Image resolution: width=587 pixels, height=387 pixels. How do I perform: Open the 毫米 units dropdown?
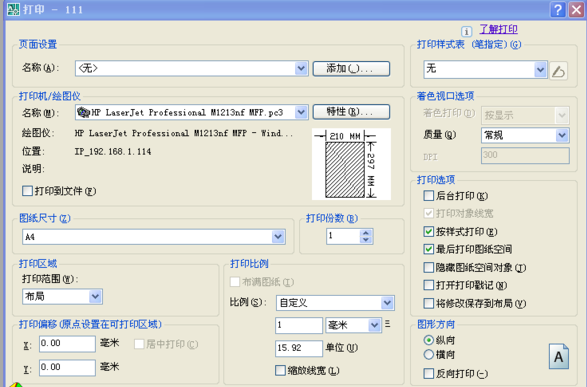coord(374,325)
